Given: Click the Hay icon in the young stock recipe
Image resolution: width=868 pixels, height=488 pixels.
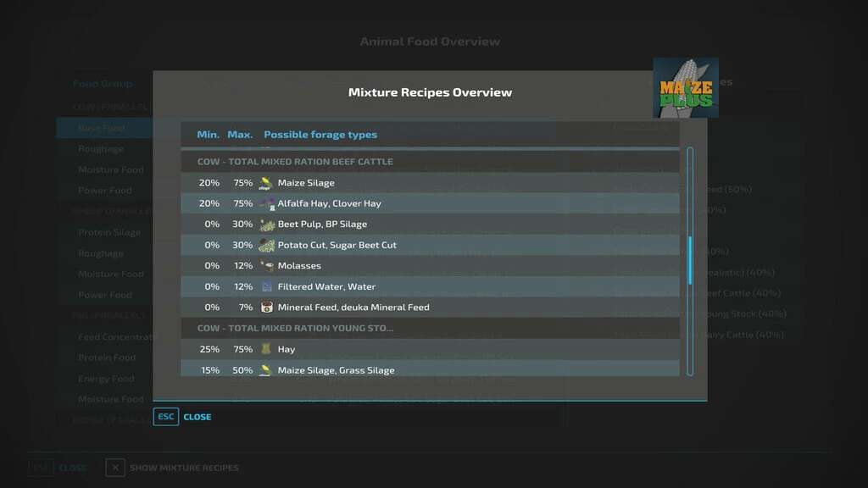Looking at the screenshot, I should click(266, 349).
